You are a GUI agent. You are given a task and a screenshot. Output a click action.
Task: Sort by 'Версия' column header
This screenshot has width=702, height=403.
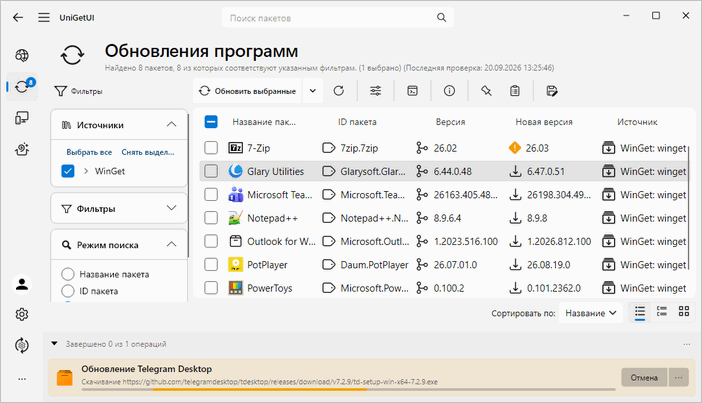click(x=450, y=122)
